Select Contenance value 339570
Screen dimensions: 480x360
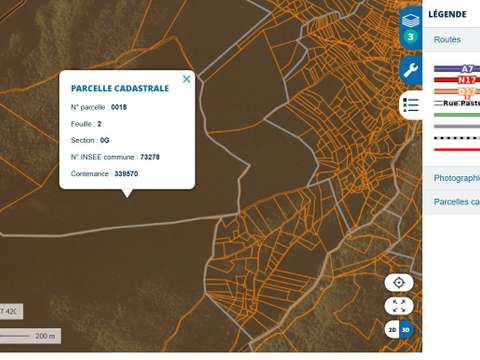[x=126, y=174]
